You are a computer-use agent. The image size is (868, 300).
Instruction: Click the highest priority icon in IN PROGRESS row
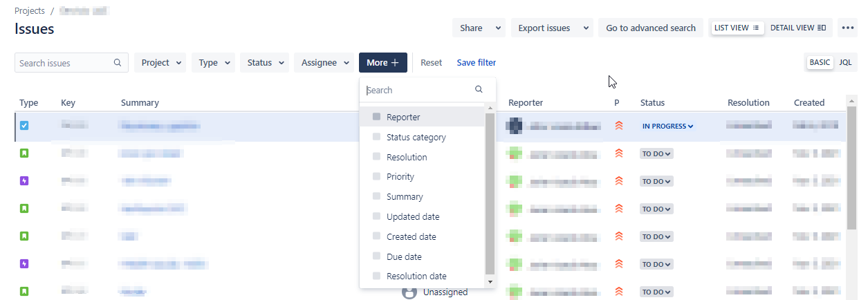619,126
